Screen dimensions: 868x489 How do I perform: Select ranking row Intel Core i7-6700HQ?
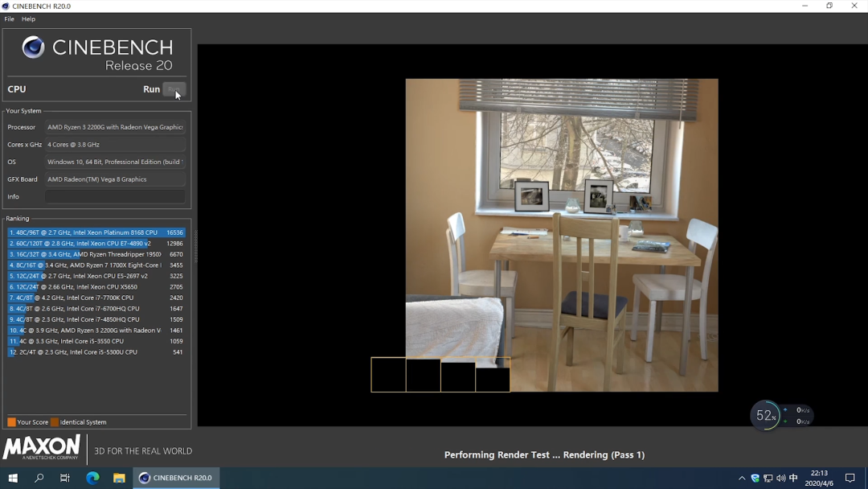point(96,309)
